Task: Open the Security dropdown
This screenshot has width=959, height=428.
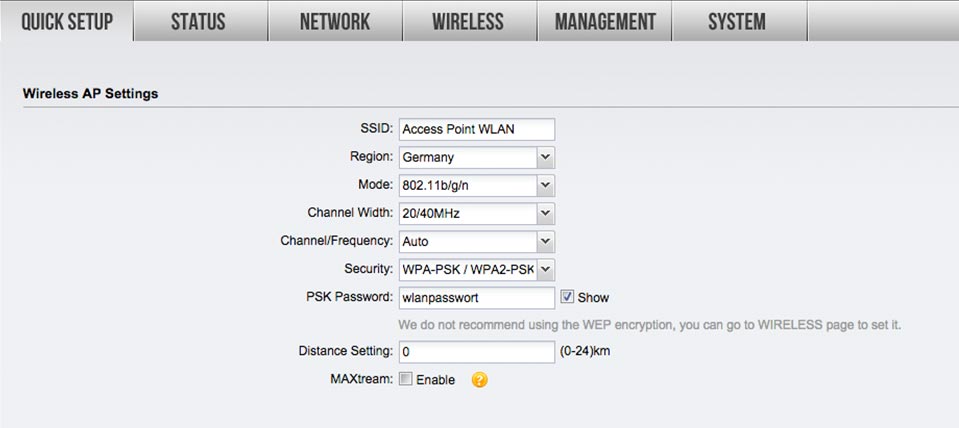Action: click(x=476, y=269)
